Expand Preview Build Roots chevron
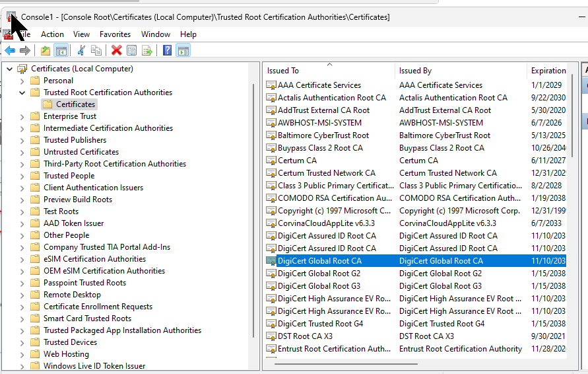The image size is (588, 374). tap(22, 200)
